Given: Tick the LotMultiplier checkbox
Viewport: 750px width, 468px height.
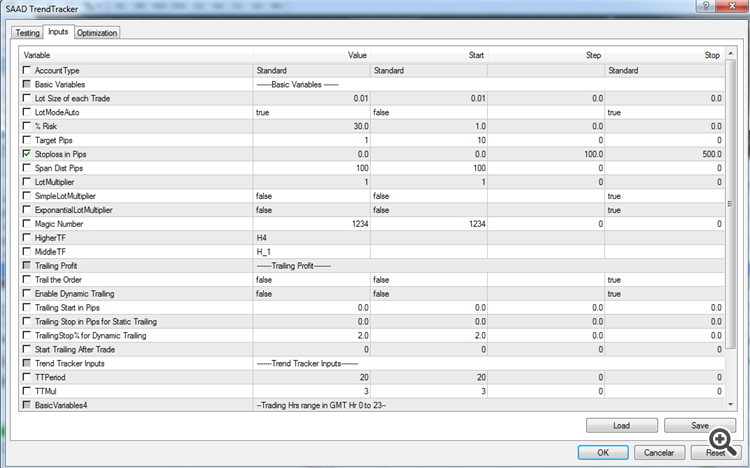Looking at the screenshot, I should click(x=27, y=181).
